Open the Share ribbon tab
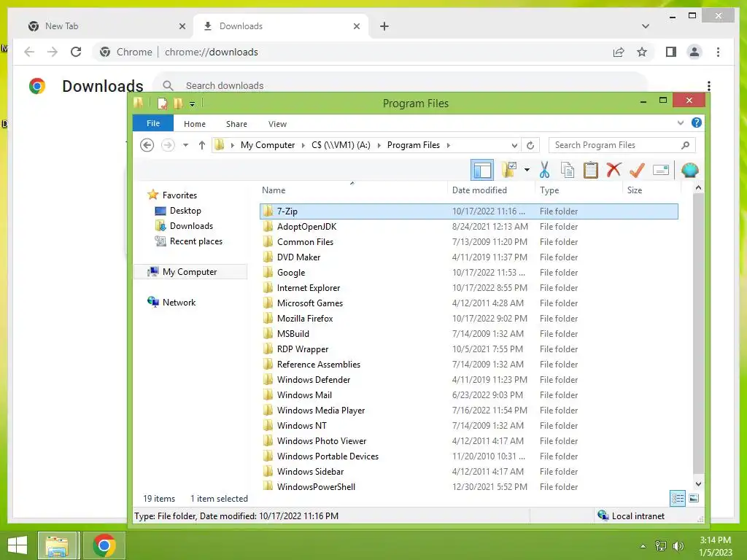The width and height of the screenshot is (747, 560). [236, 124]
